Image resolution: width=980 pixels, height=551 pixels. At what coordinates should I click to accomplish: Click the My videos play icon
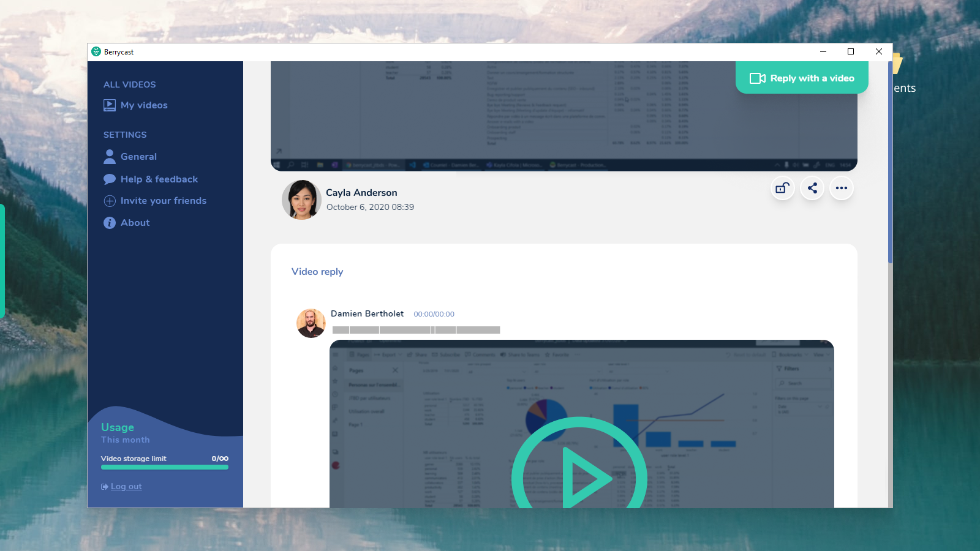coord(110,105)
